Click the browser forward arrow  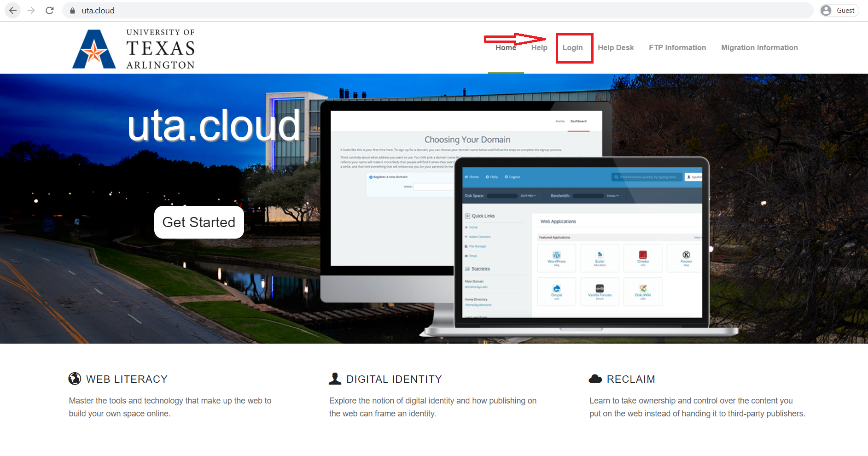[31, 11]
